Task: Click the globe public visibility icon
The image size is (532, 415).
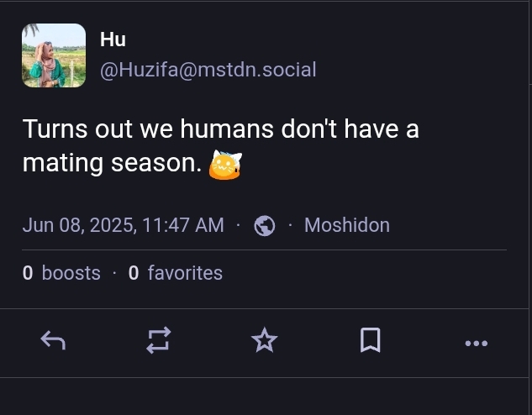Action: [265, 225]
